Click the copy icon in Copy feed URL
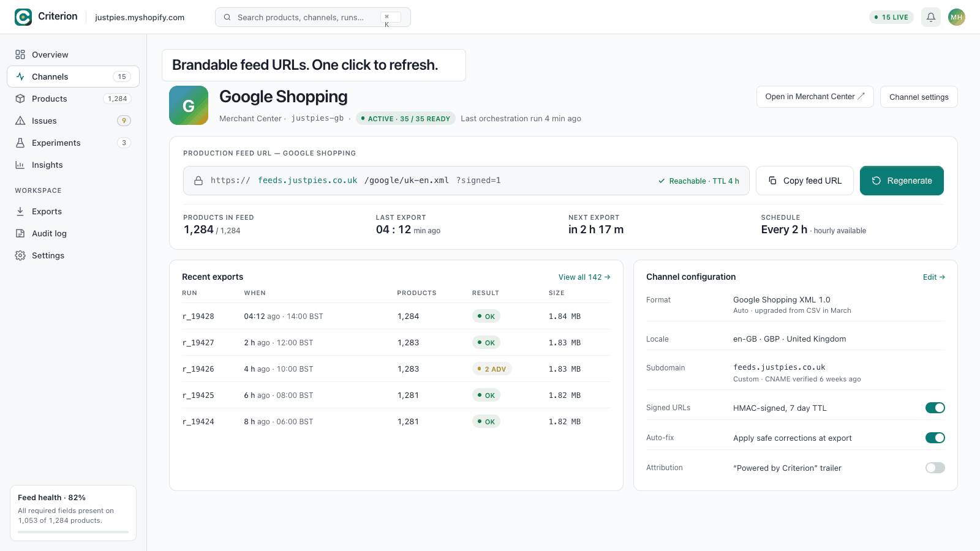 pyautogui.click(x=772, y=181)
